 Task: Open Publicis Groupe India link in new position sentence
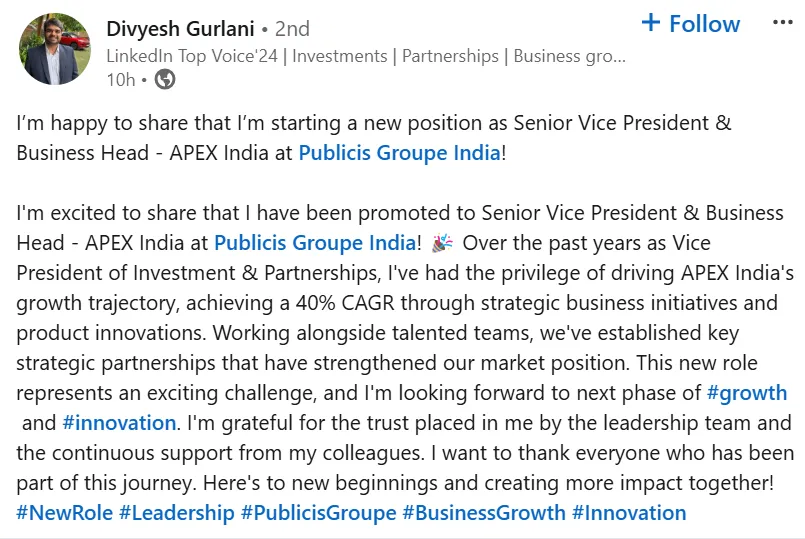click(399, 154)
